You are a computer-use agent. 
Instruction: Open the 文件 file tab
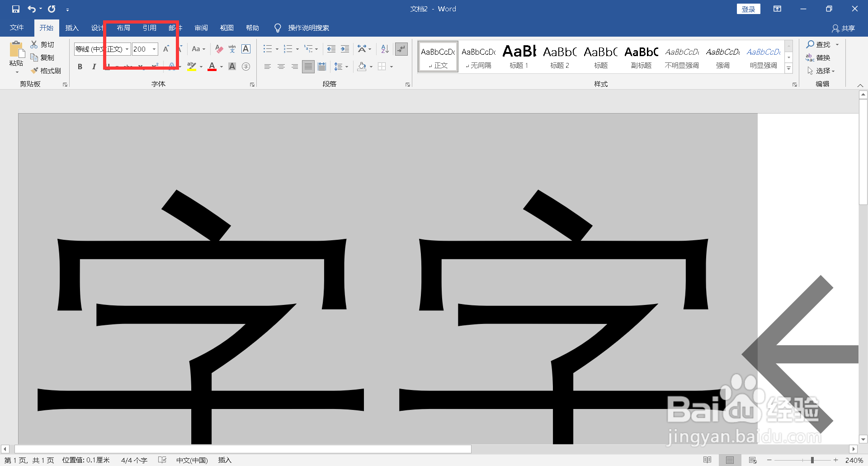pyautogui.click(x=17, y=28)
